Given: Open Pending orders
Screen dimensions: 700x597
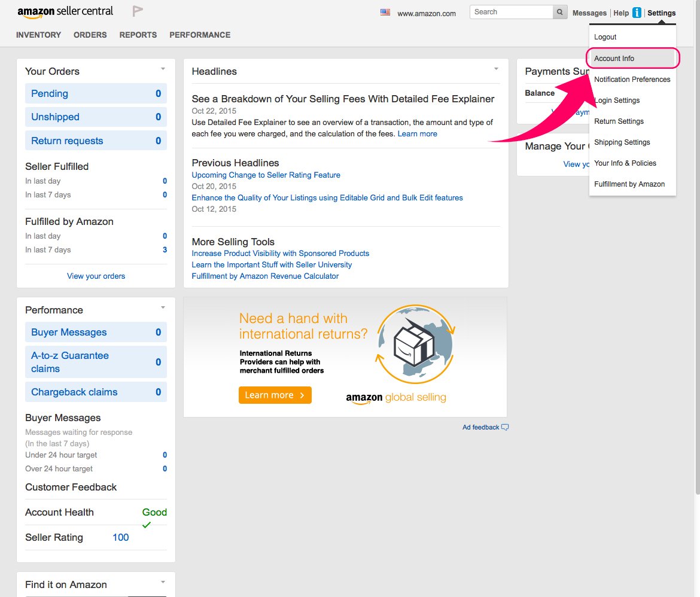Looking at the screenshot, I should point(96,94).
